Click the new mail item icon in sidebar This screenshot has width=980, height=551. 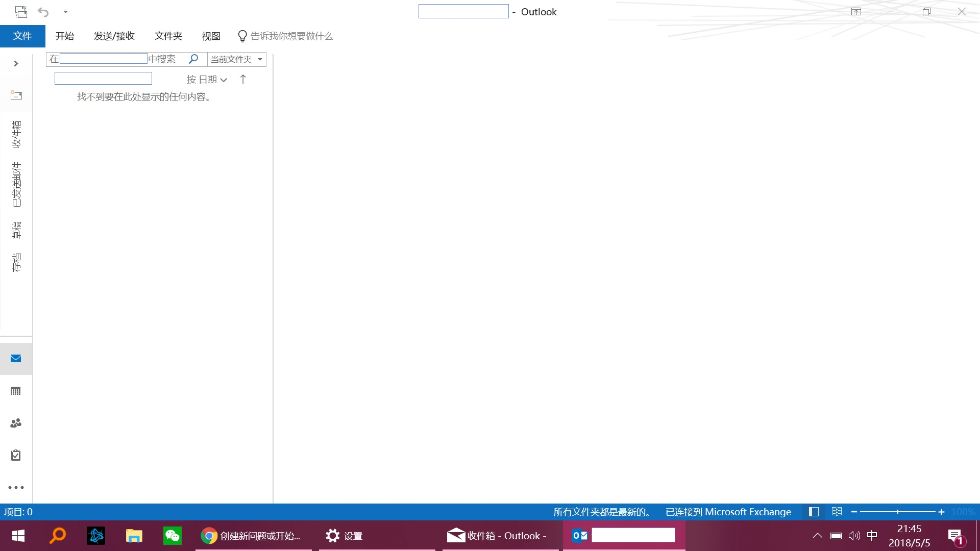[x=16, y=95]
